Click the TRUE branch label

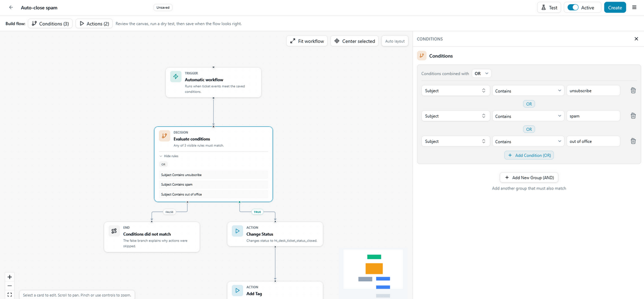tap(257, 212)
